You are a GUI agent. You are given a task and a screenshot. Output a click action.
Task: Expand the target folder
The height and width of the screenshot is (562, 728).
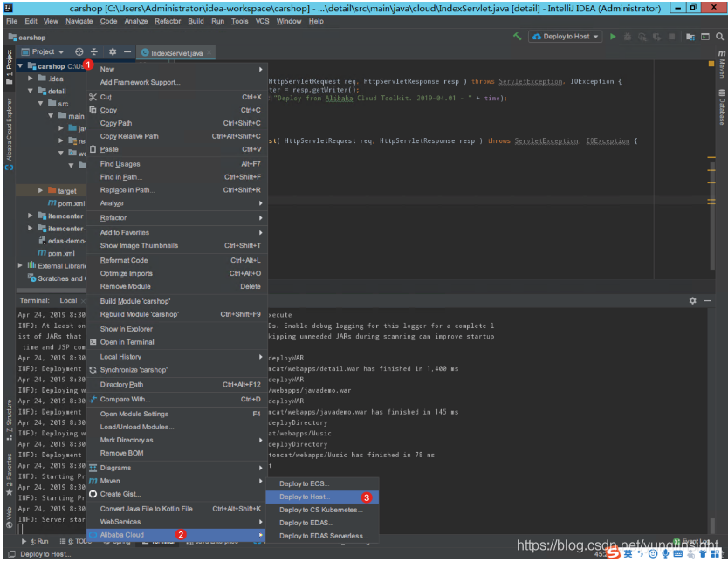(x=40, y=191)
